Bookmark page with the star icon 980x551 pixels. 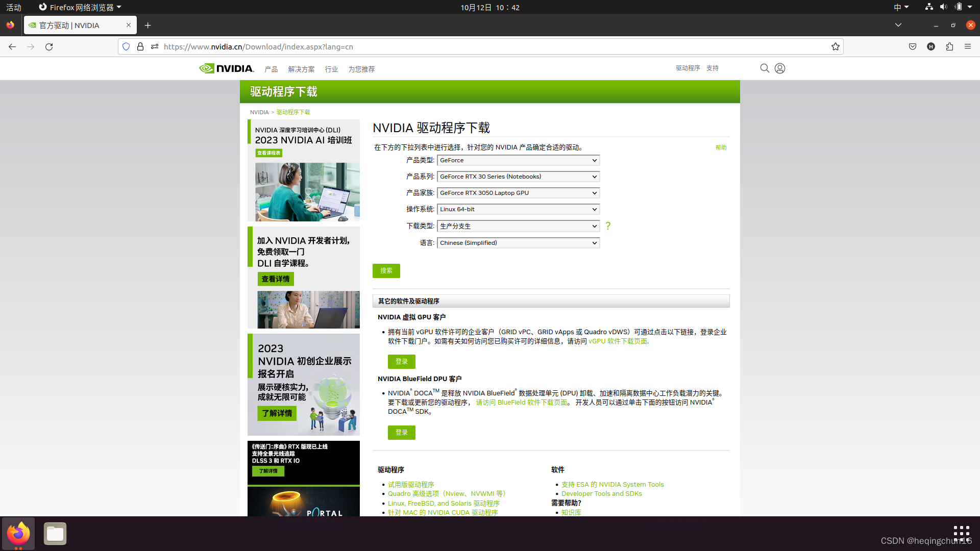pos(835,46)
